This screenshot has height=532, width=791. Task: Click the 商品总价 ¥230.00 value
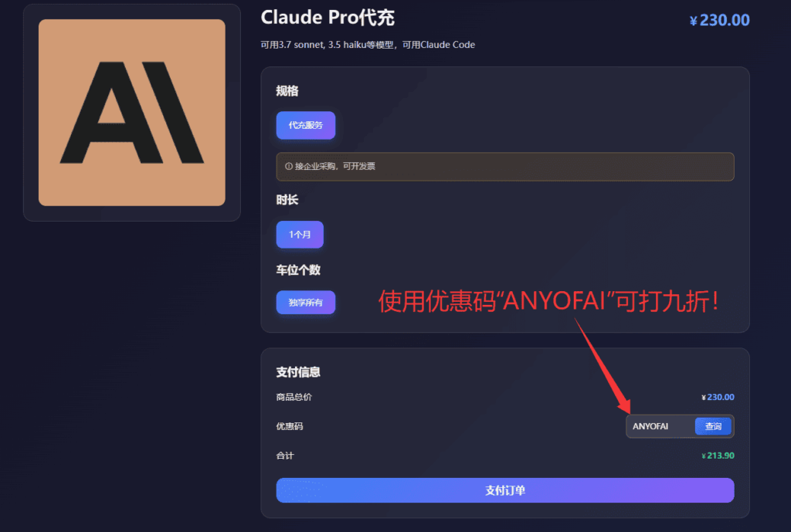coord(718,397)
